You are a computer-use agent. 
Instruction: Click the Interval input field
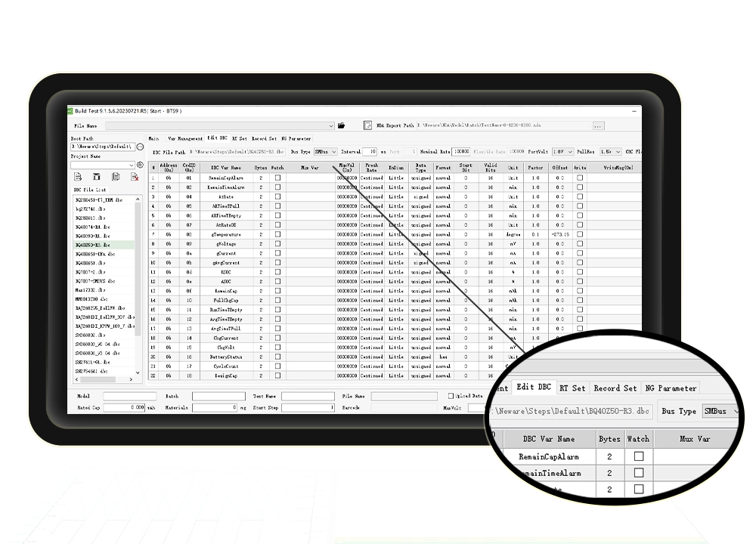point(370,152)
